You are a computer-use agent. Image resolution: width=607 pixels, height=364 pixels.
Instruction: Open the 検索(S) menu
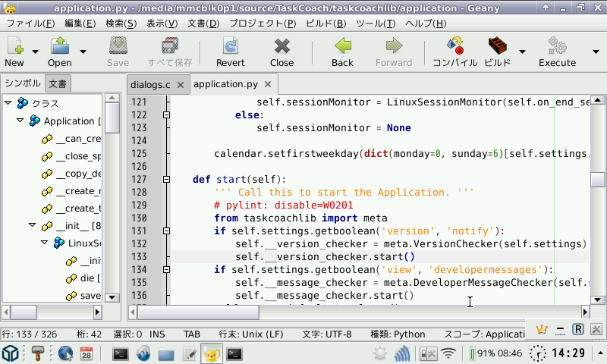(121, 24)
